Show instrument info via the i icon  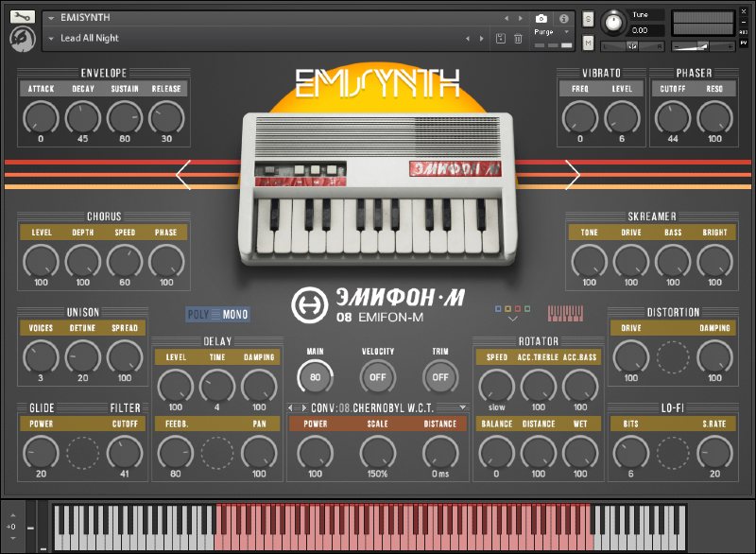tap(565, 17)
